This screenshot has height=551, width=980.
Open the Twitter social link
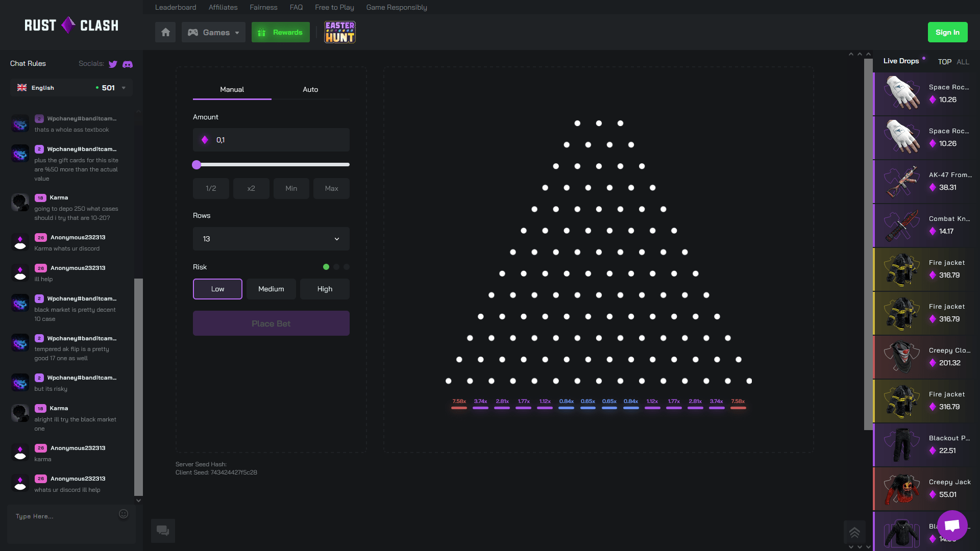[x=113, y=64]
